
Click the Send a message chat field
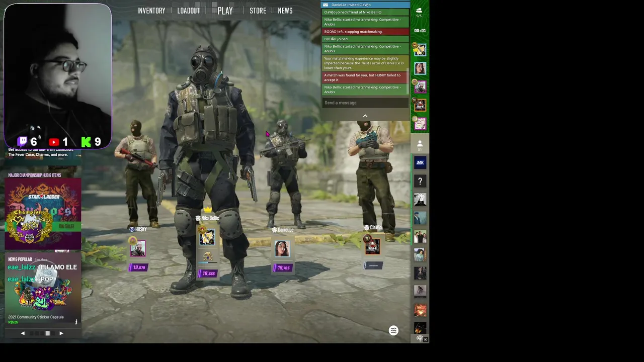click(365, 103)
